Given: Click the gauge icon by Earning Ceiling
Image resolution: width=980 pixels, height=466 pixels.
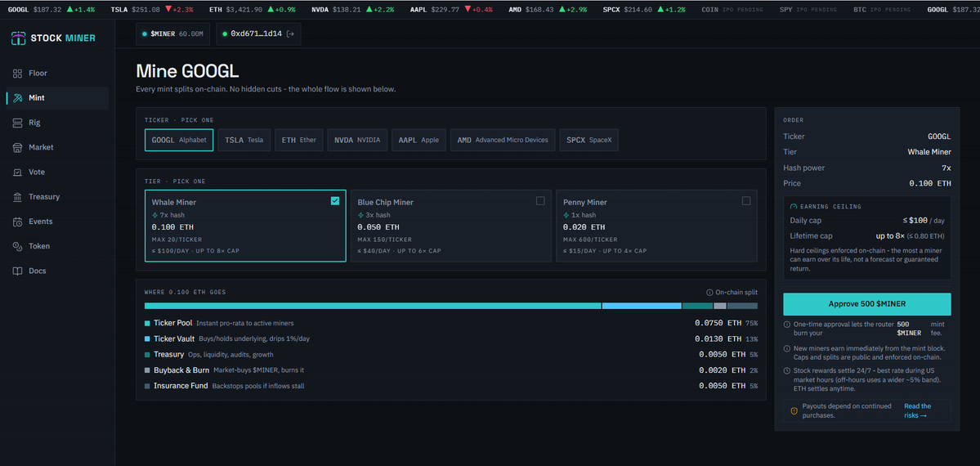Looking at the screenshot, I should pos(794,206).
